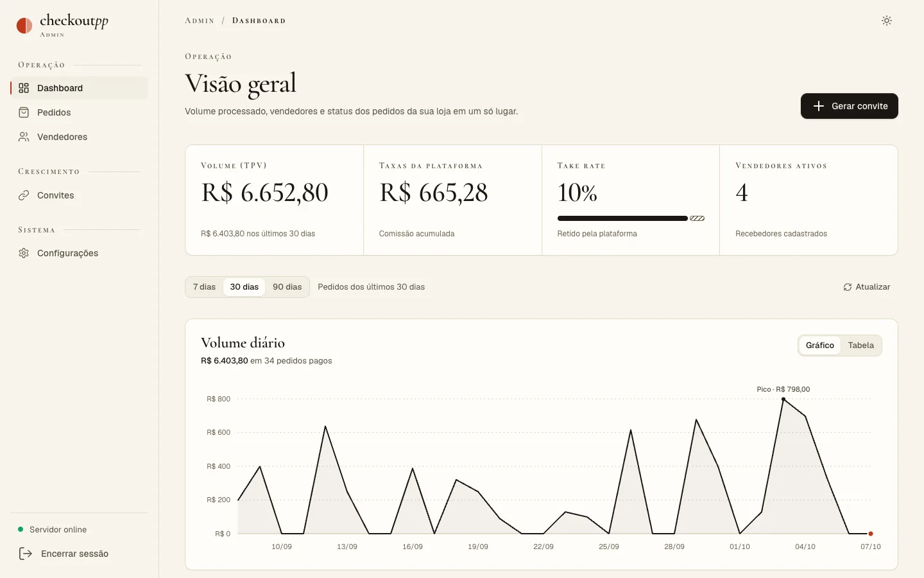Click the Take rate progress bar
The image size is (924, 578).
click(631, 218)
